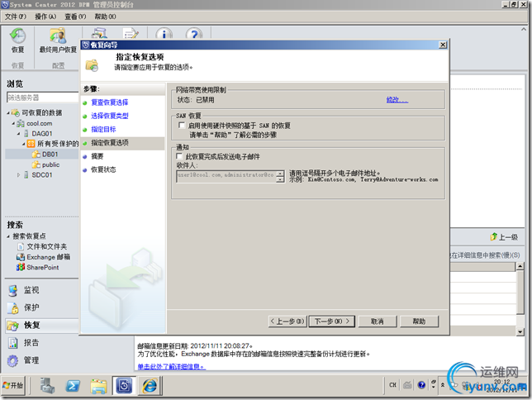The height and width of the screenshot is (400, 532).
Task: Close the 恢复向导 wizard dialog
Action: (x=443, y=45)
